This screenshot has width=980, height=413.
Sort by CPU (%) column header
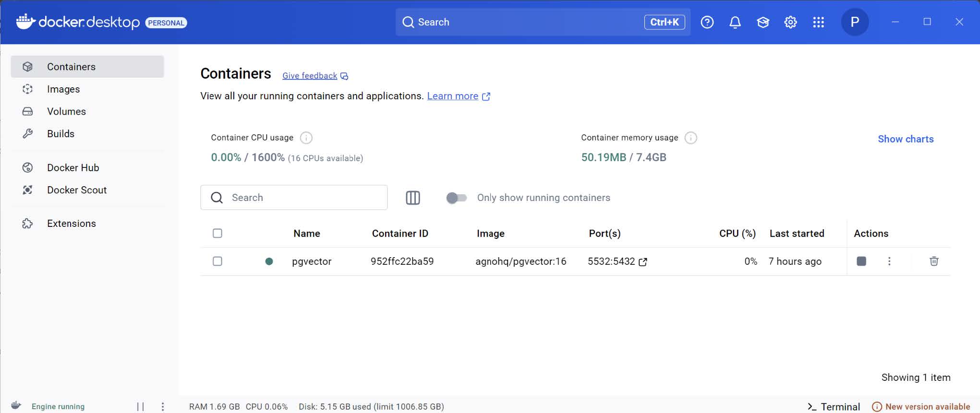coord(737,234)
